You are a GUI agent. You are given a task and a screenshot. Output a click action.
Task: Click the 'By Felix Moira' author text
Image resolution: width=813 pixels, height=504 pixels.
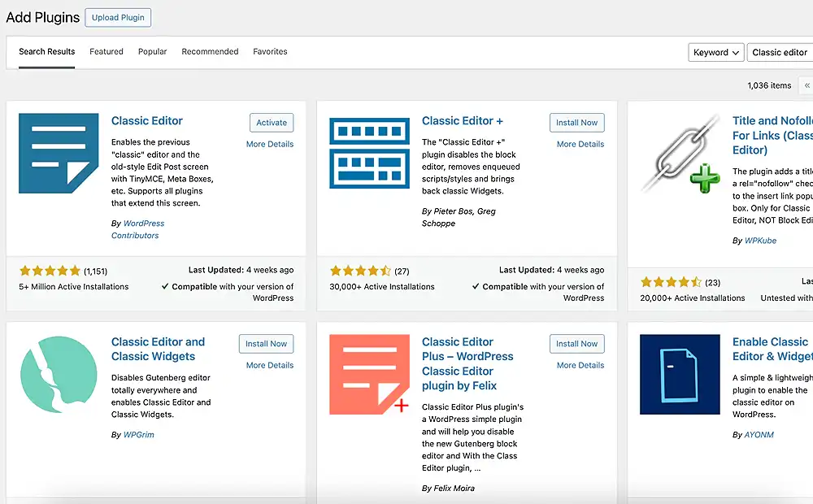point(448,488)
